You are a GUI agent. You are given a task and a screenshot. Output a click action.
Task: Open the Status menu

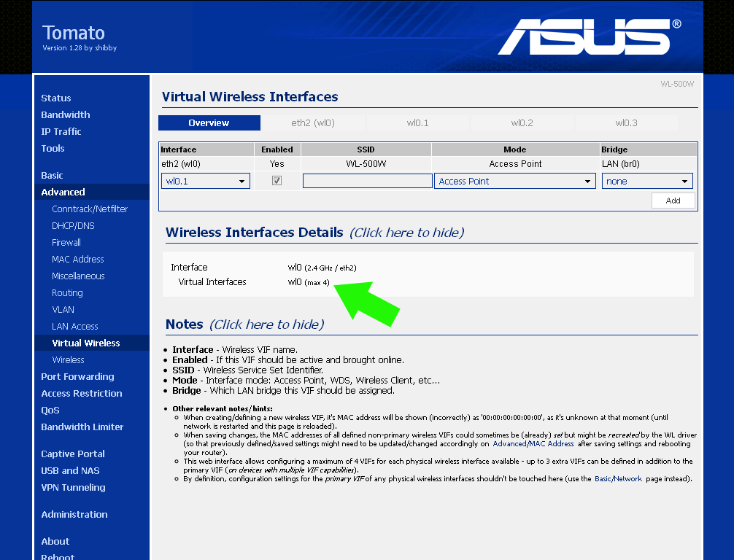click(x=56, y=98)
